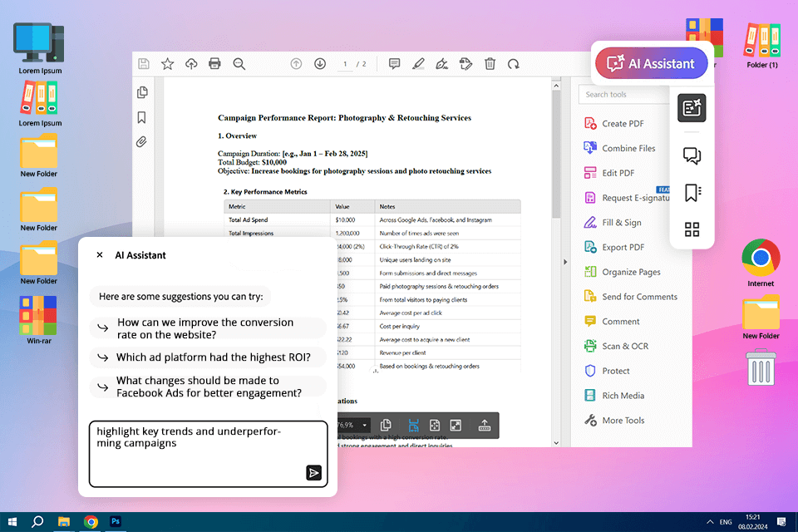Click the star bookmark icon in toolbar
This screenshot has height=532, width=798.
click(x=167, y=64)
